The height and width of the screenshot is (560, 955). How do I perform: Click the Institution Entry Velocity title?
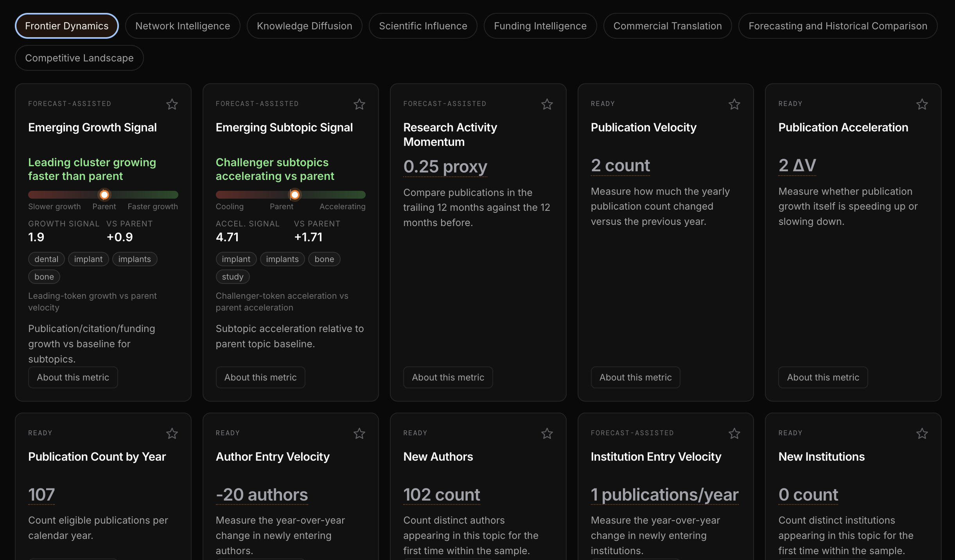(656, 457)
